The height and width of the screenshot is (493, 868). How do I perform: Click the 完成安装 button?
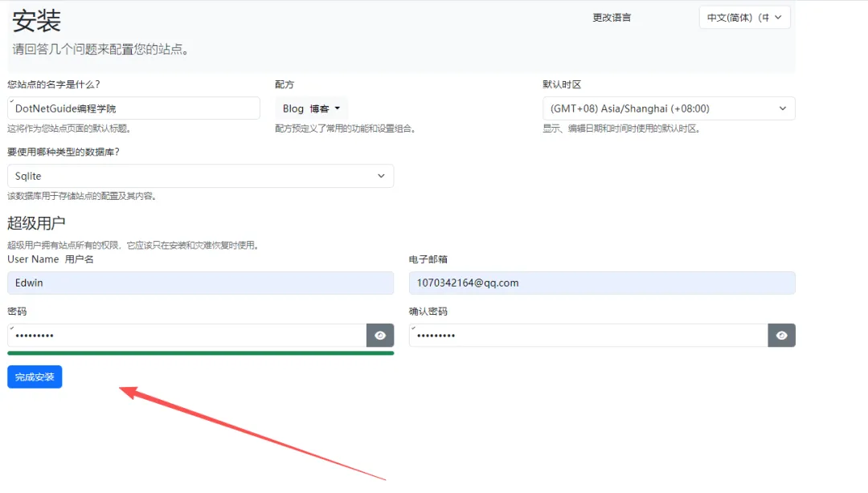coord(35,377)
